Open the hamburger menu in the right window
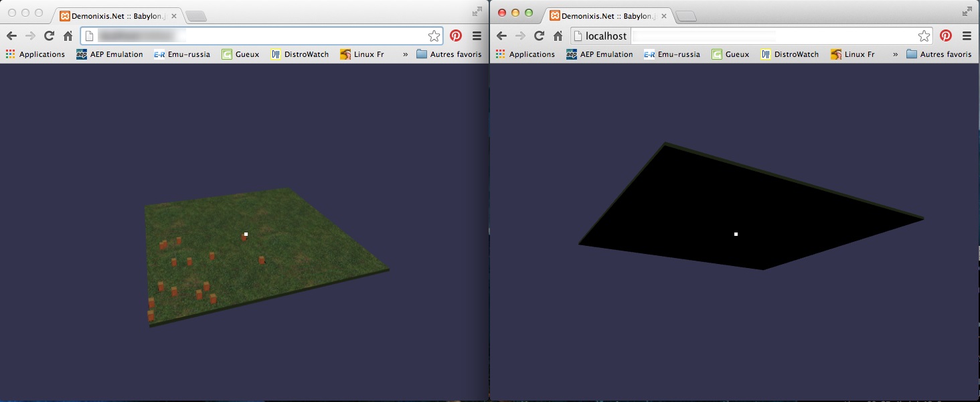Image resolution: width=980 pixels, height=402 pixels. [x=967, y=36]
